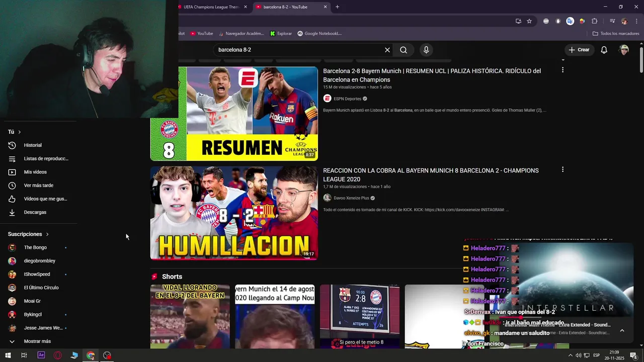Click the Crear button
644x362 pixels.
coord(579,50)
